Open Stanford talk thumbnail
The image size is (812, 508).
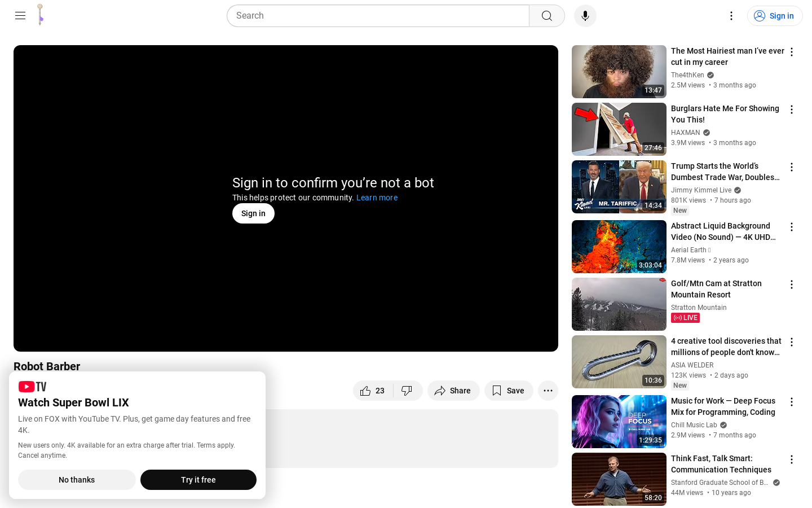pos(619,479)
